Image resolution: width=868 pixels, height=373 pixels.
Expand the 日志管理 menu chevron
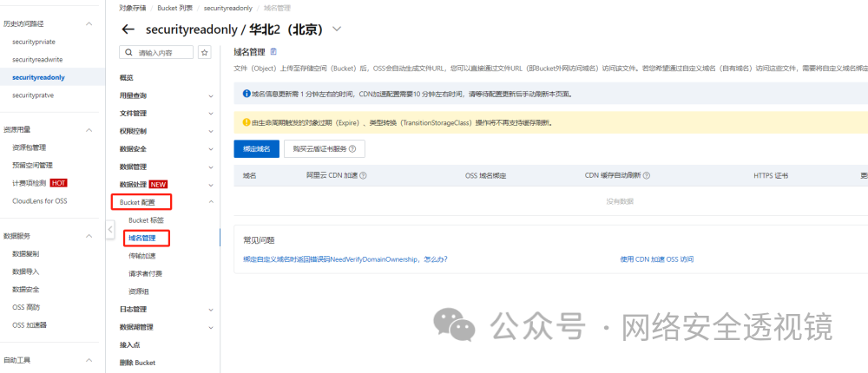point(211,310)
